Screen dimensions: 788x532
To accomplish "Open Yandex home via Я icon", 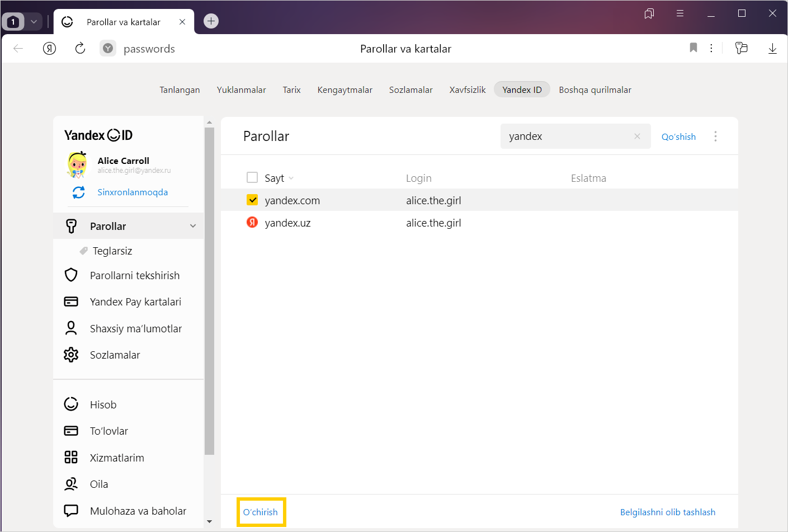I will [x=49, y=49].
